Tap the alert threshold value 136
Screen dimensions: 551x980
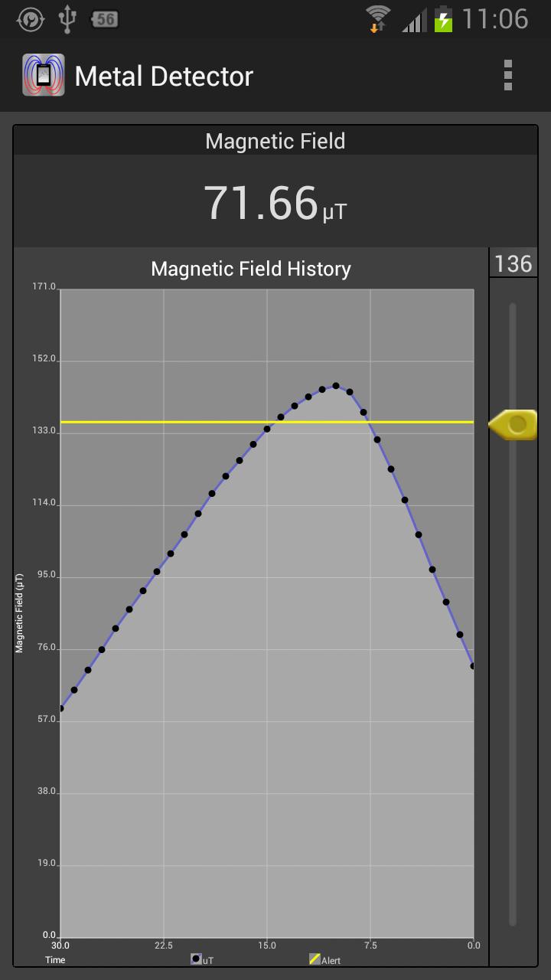[x=513, y=264]
